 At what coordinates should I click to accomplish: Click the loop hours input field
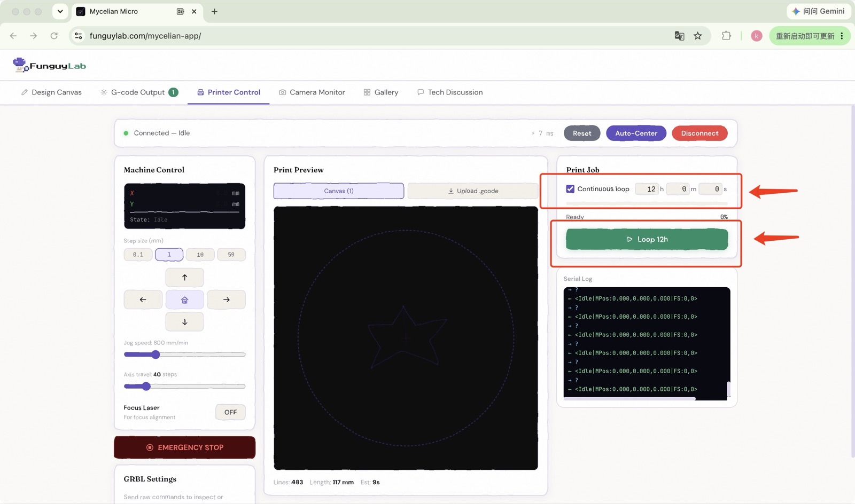pyautogui.click(x=647, y=189)
